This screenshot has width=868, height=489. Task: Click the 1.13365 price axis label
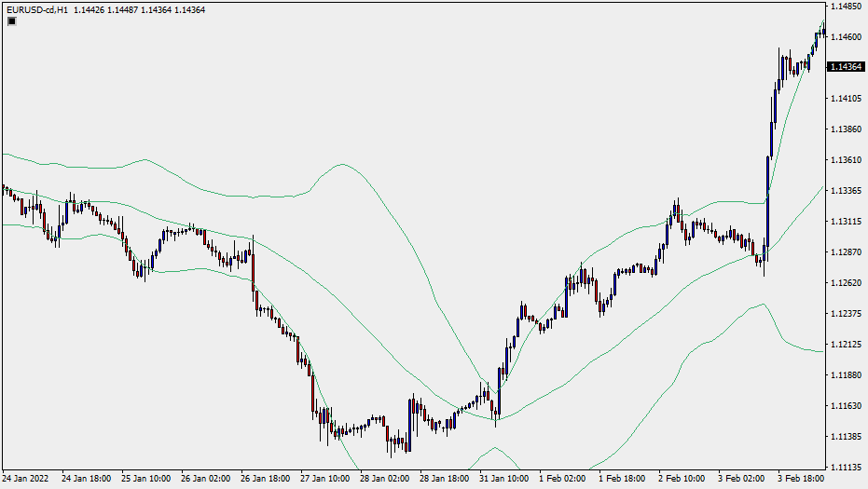[x=845, y=191]
